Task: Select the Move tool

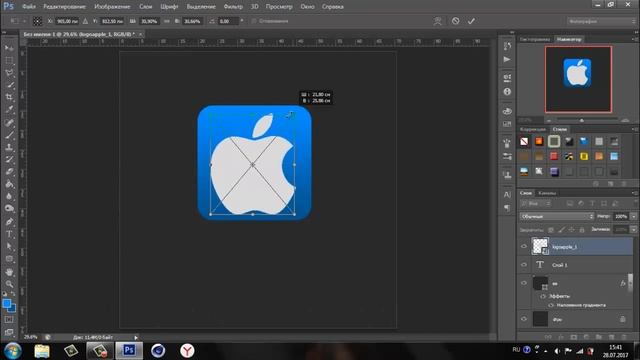Action: [9, 48]
